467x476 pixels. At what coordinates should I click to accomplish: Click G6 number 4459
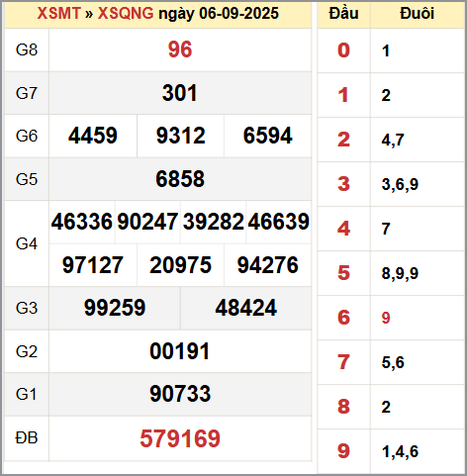pos(93,136)
